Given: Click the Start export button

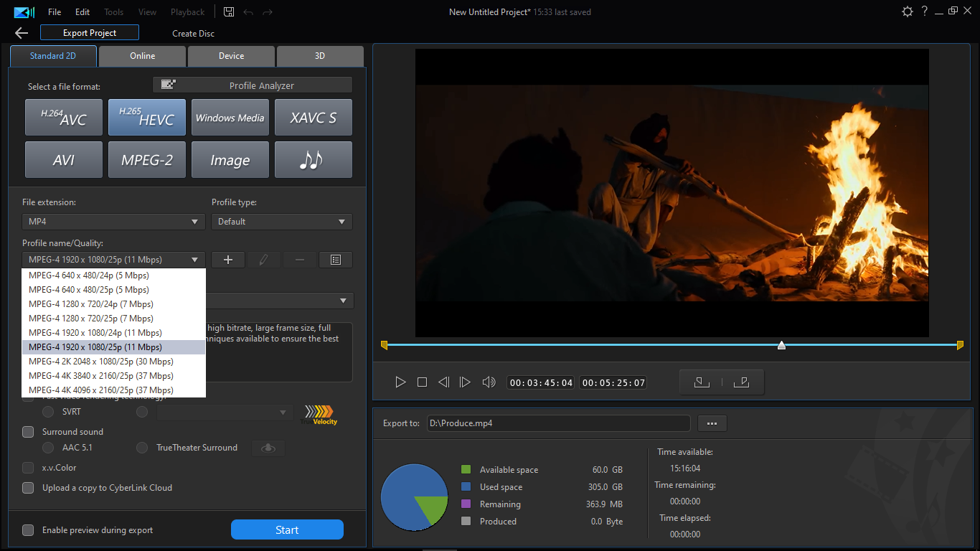Looking at the screenshot, I should [287, 530].
